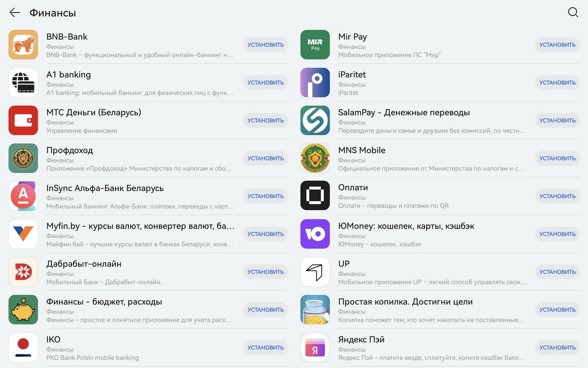Open the iParitet app icon

(315, 82)
